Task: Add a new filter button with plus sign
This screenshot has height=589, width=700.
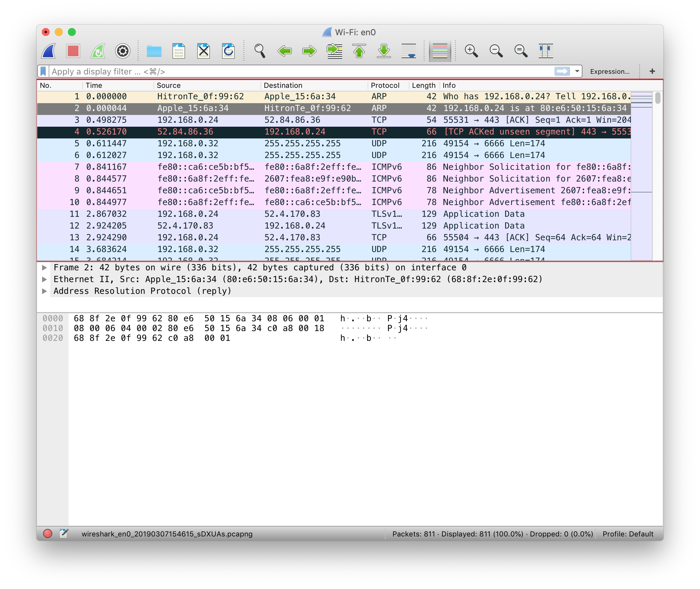Action: pyautogui.click(x=652, y=71)
